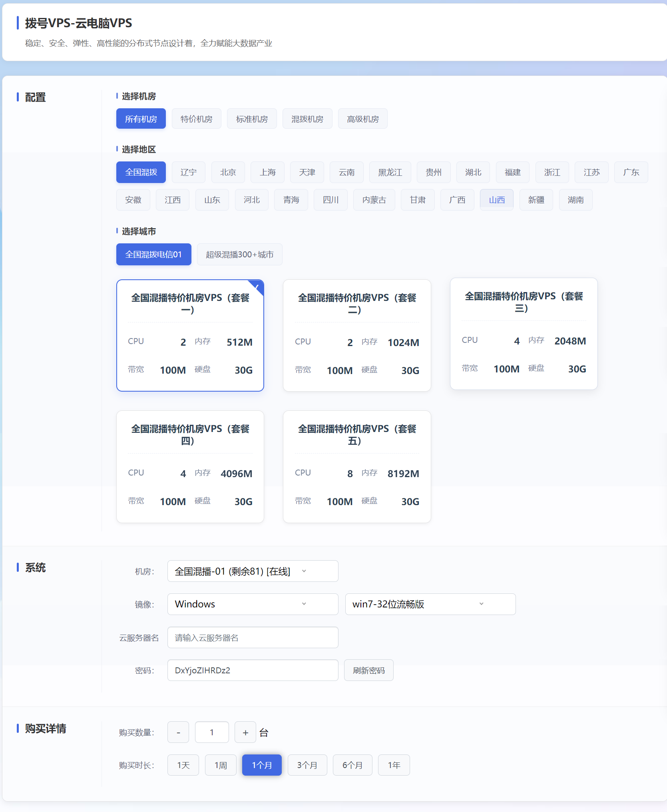
Task: Click the password field containing DxYjoZIHRDz2
Action: (x=253, y=671)
